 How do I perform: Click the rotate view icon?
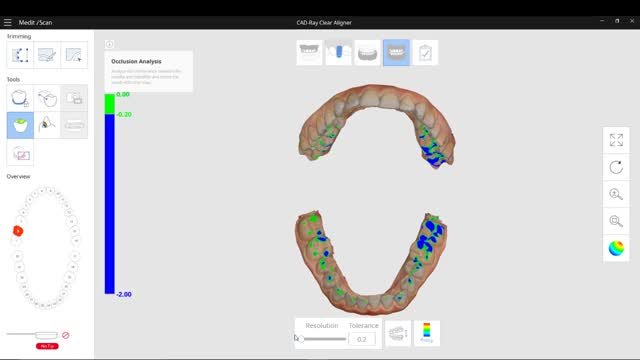pos(616,167)
